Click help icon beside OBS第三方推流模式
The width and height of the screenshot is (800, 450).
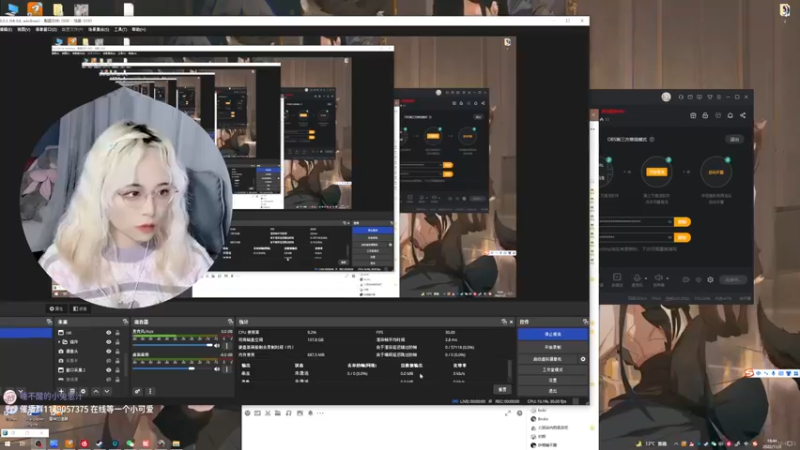pyautogui.click(x=652, y=139)
